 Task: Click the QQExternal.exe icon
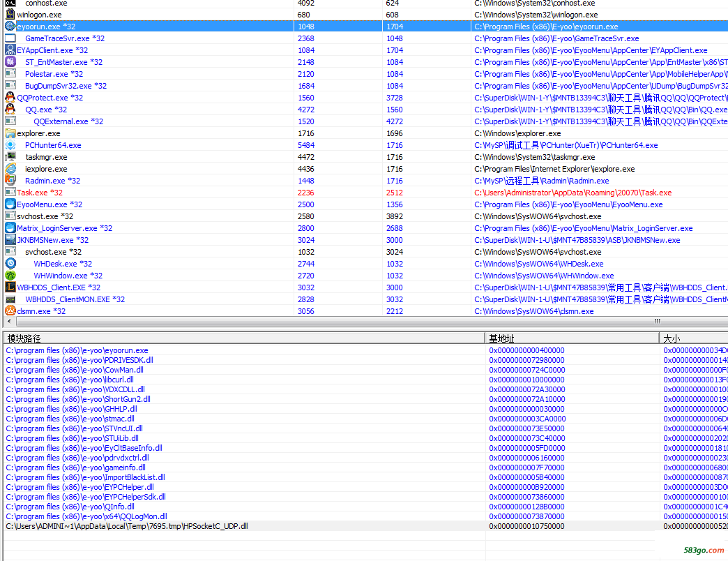point(10,121)
